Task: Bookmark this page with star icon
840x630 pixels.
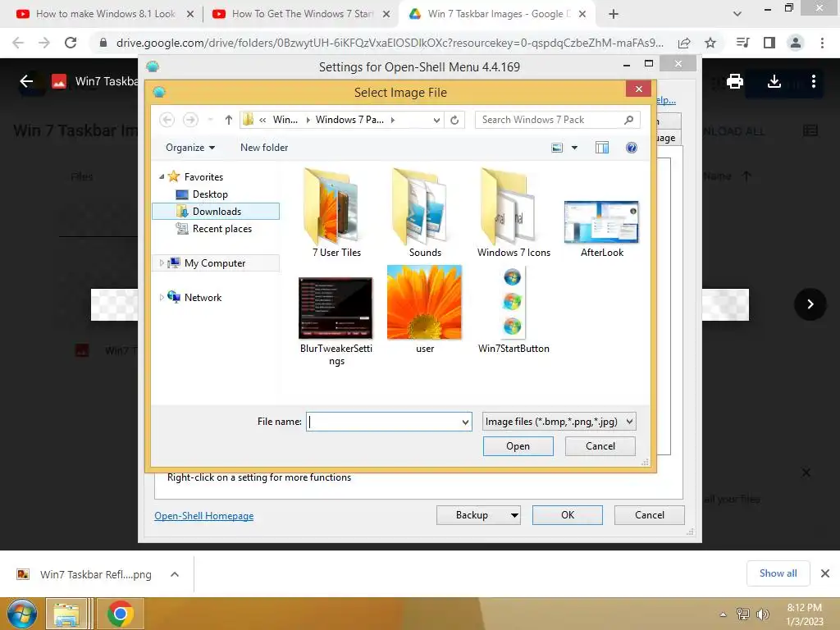Action: 710,43
